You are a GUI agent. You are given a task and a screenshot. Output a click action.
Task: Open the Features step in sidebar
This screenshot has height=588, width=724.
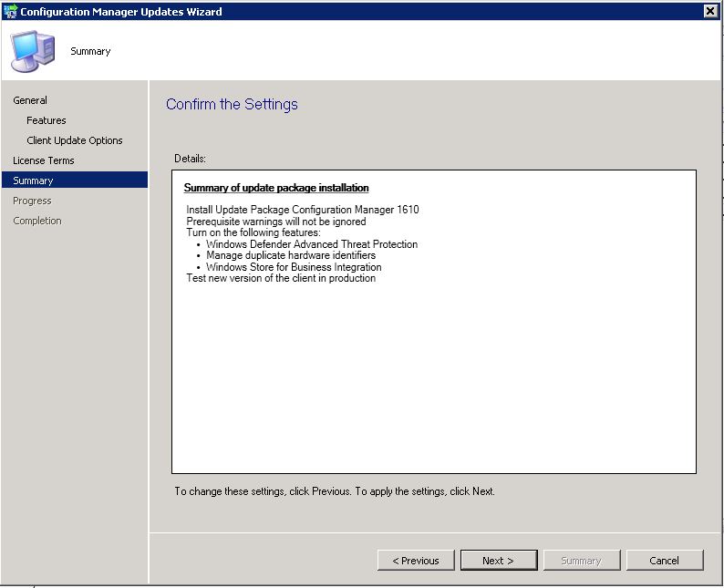pos(47,120)
